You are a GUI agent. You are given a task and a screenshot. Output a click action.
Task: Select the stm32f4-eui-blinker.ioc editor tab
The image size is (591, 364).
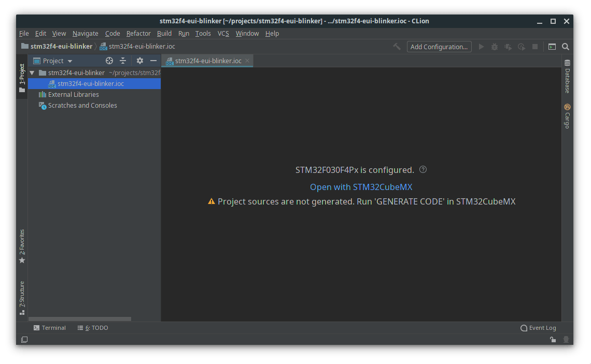[203, 61]
